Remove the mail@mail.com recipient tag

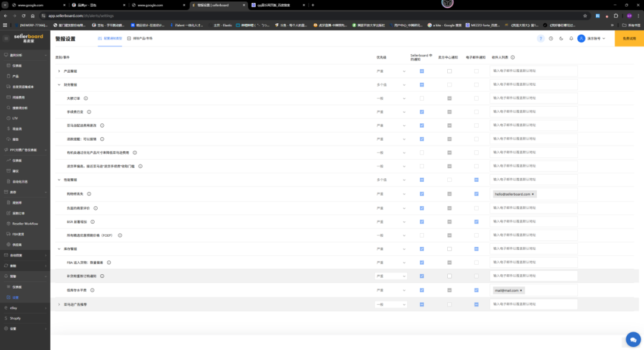pos(521,290)
